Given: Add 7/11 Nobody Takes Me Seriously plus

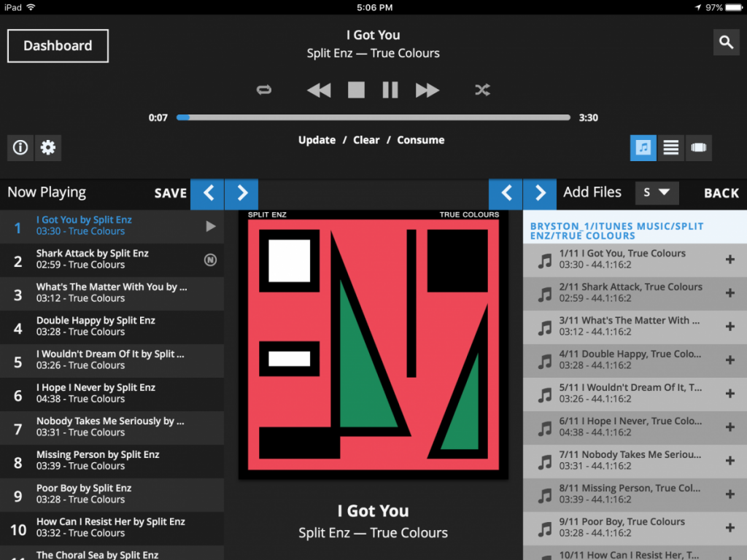Looking at the screenshot, I should (x=729, y=461).
